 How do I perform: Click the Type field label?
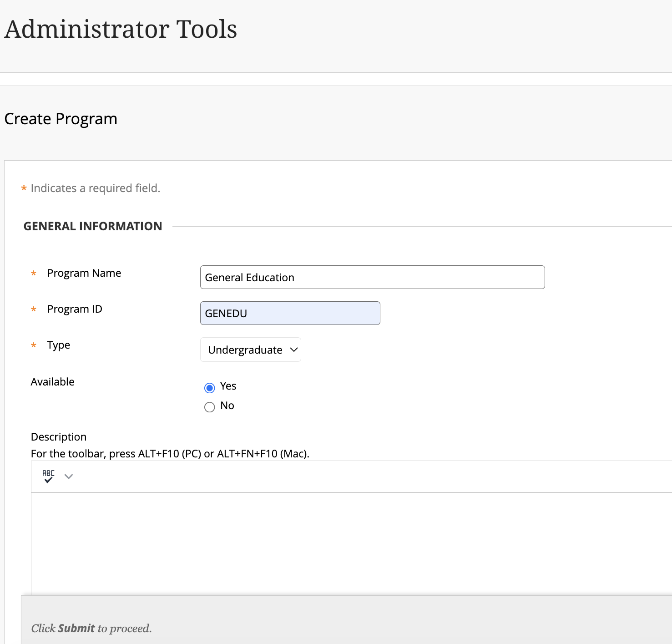(58, 345)
